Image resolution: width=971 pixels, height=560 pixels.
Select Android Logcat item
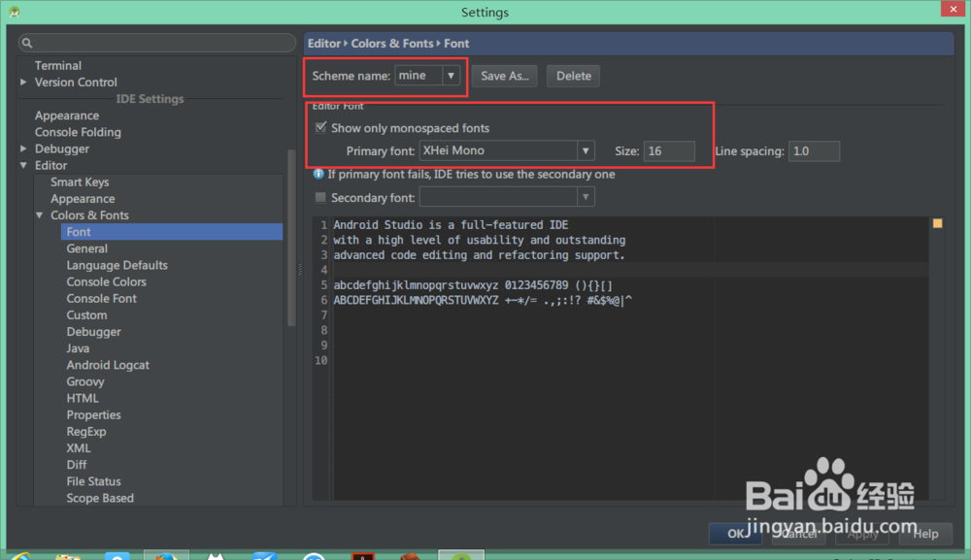pyautogui.click(x=108, y=365)
